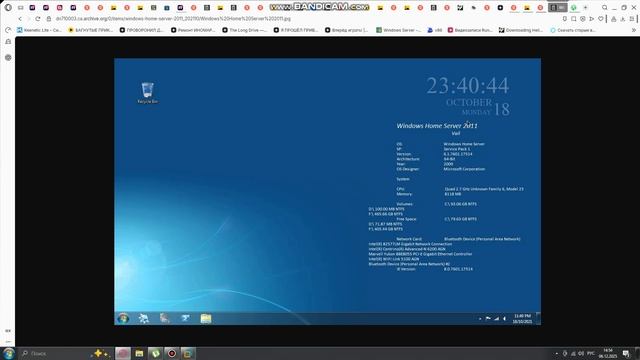Image resolution: width=640 pixels, height=360 pixels.
Task: Open the БАГНУТЫЕ ПРИК... bookmark
Action: coord(90,30)
